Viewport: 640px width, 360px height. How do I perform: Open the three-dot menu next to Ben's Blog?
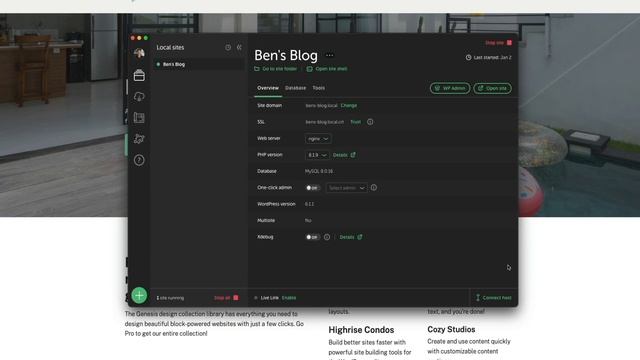[329, 55]
